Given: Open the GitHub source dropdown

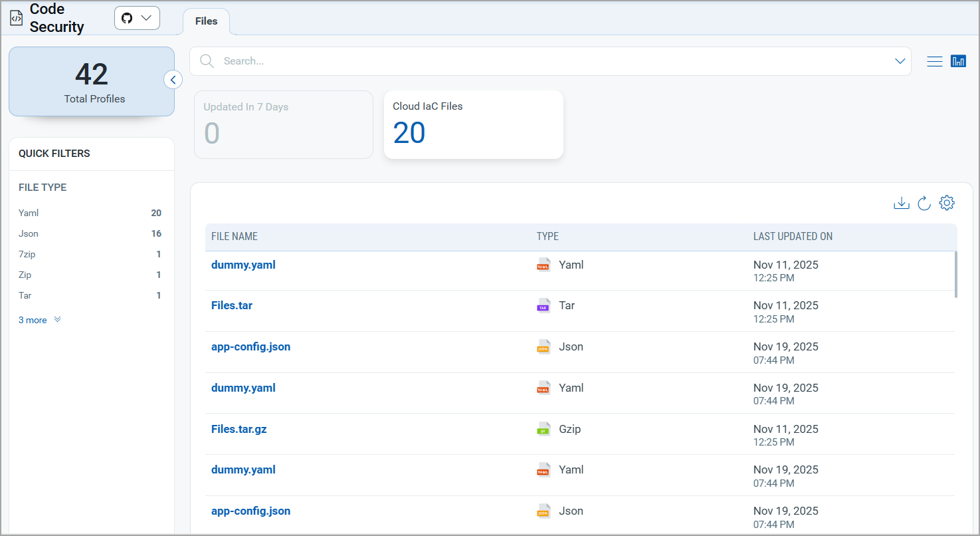Looking at the screenshot, I should point(137,18).
